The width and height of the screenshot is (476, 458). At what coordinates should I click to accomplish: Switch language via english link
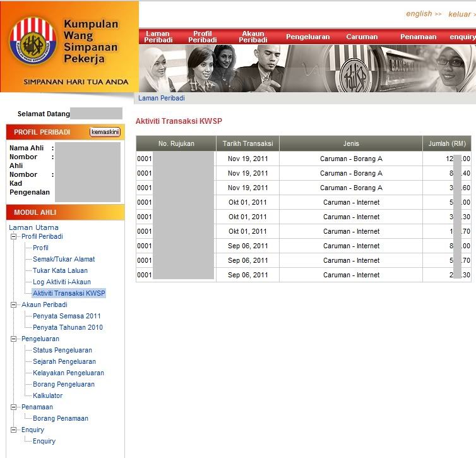[x=424, y=14]
